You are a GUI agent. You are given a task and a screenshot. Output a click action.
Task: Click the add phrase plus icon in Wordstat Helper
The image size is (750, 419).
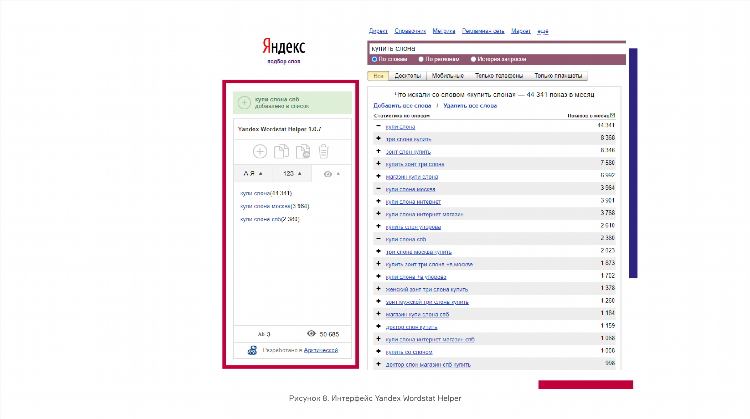[x=260, y=152]
